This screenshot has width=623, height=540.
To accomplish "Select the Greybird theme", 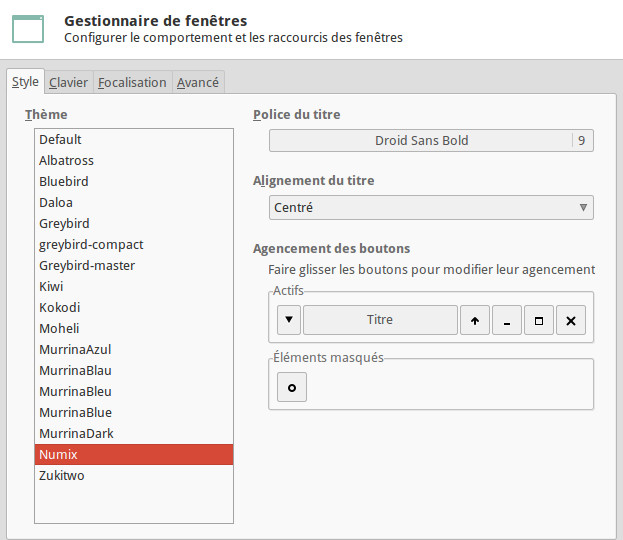I will tap(64, 223).
